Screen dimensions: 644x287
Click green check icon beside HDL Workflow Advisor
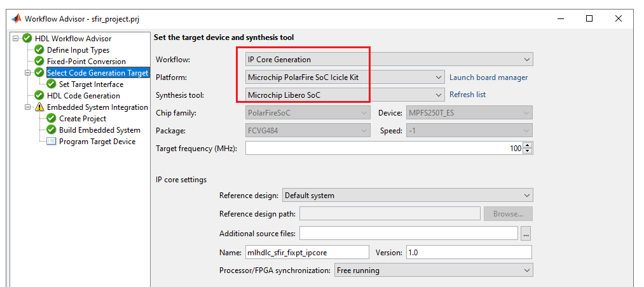(27, 39)
